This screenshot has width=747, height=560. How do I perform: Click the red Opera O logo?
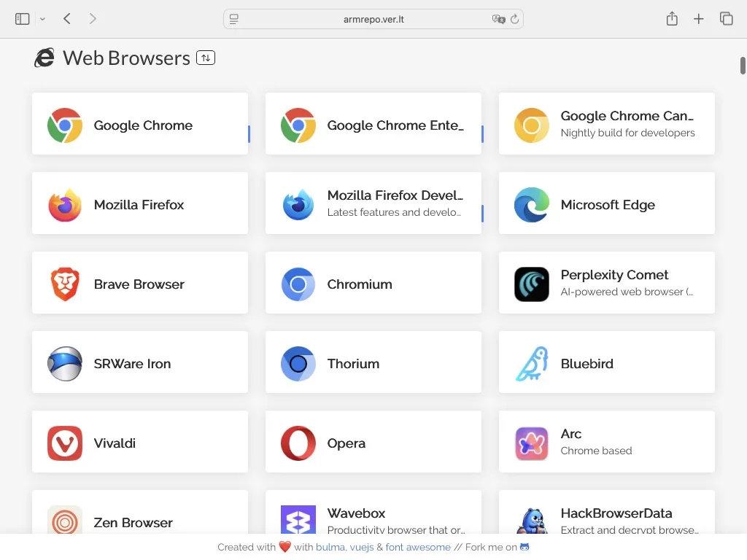[x=298, y=443]
